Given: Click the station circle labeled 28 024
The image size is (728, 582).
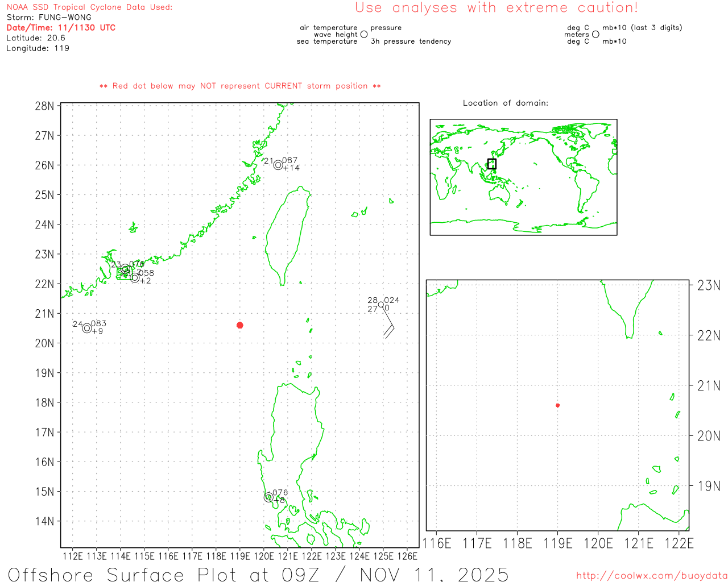Looking at the screenshot, I should tap(381, 305).
